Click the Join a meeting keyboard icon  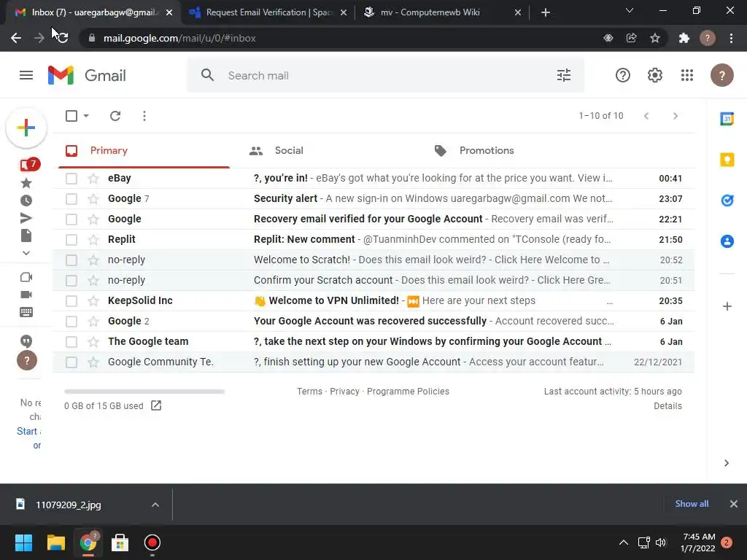26,312
